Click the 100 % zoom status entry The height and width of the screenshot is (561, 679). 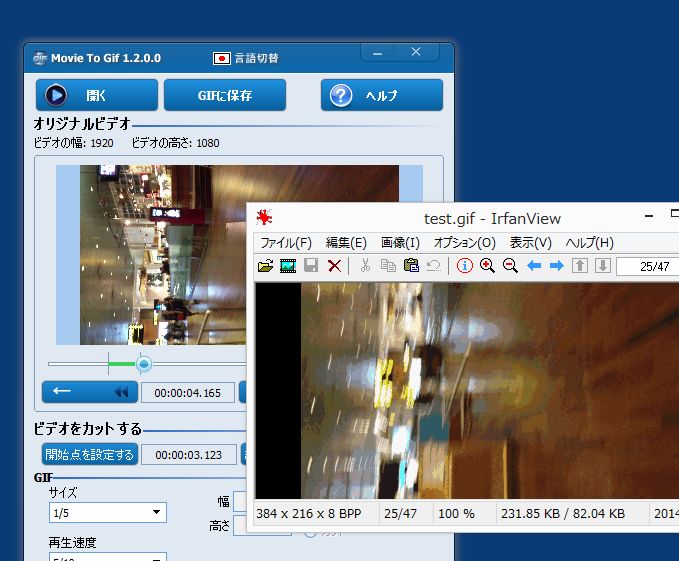[456, 514]
